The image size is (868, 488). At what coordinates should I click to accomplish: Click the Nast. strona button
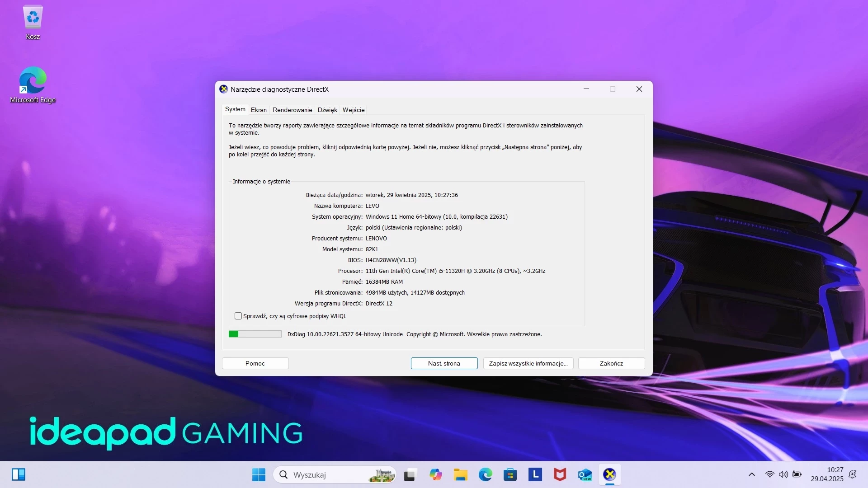tap(444, 363)
